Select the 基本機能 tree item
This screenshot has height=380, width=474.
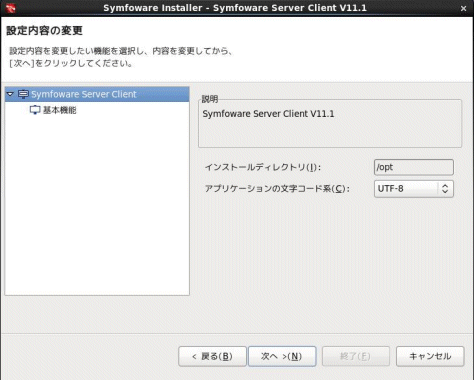pyautogui.click(x=60, y=110)
